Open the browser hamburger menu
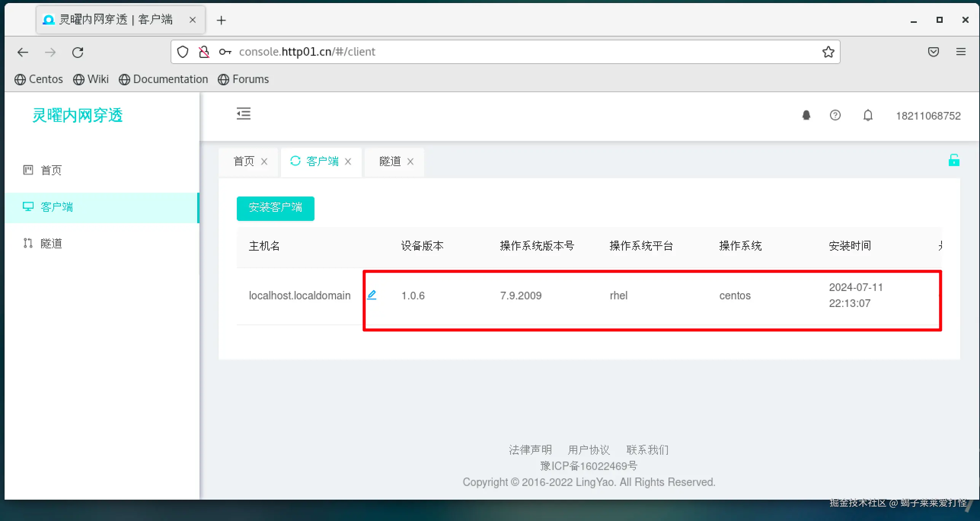 coord(961,52)
